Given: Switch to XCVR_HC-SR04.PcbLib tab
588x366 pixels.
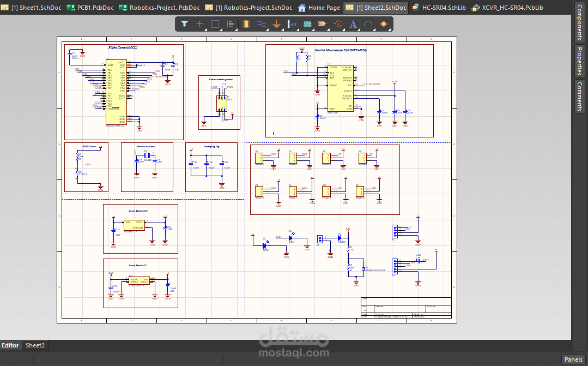Looking at the screenshot, I should pos(507,8).
